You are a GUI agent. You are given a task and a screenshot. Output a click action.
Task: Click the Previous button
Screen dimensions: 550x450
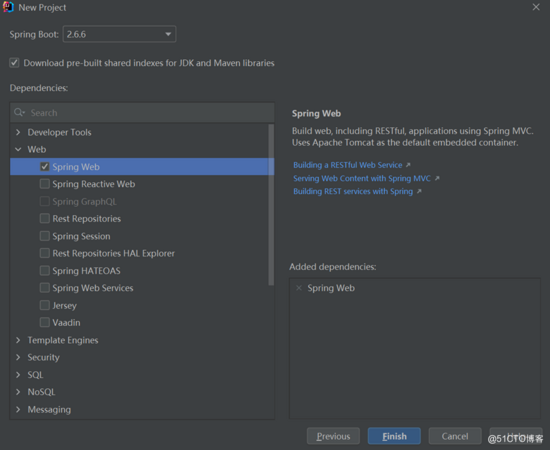(333, 436)
